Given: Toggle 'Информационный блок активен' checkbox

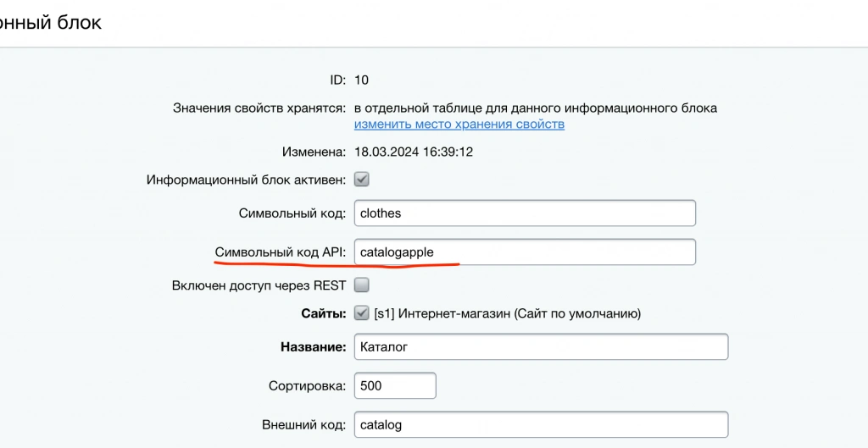Looking at the screenshot, I should (361, 180).
